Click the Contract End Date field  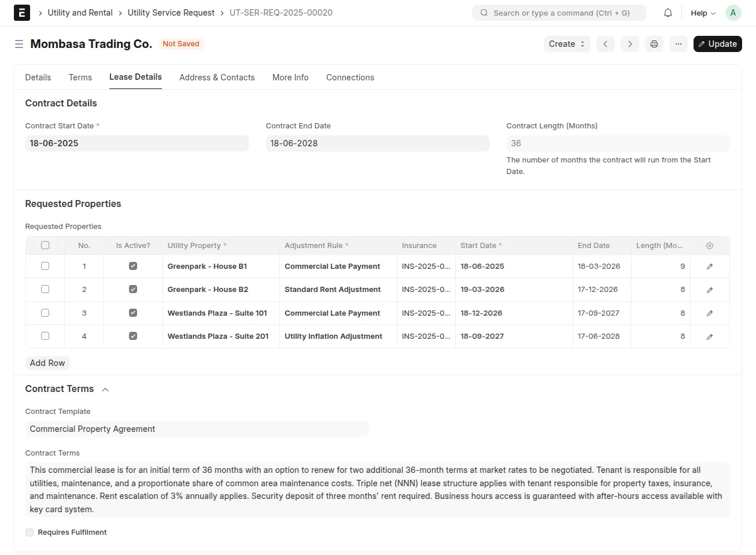378,143
